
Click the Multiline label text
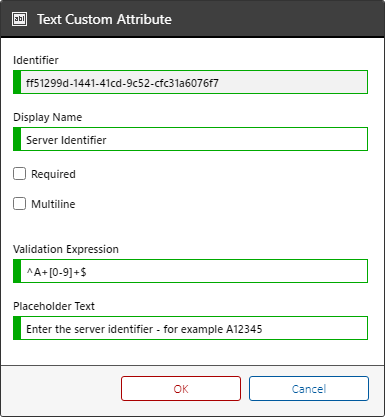[53, 204]
